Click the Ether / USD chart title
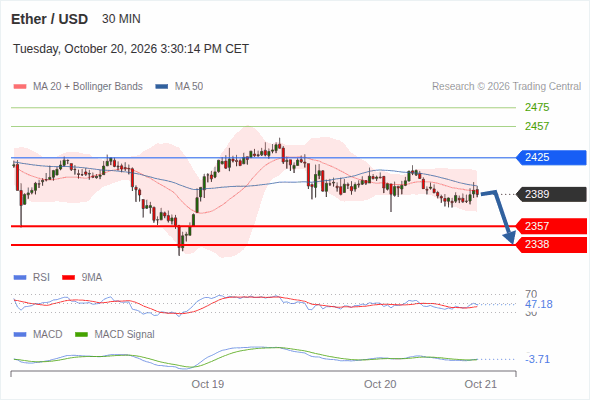The height and width of the screenshot is (400, 590). coord(49,19)
